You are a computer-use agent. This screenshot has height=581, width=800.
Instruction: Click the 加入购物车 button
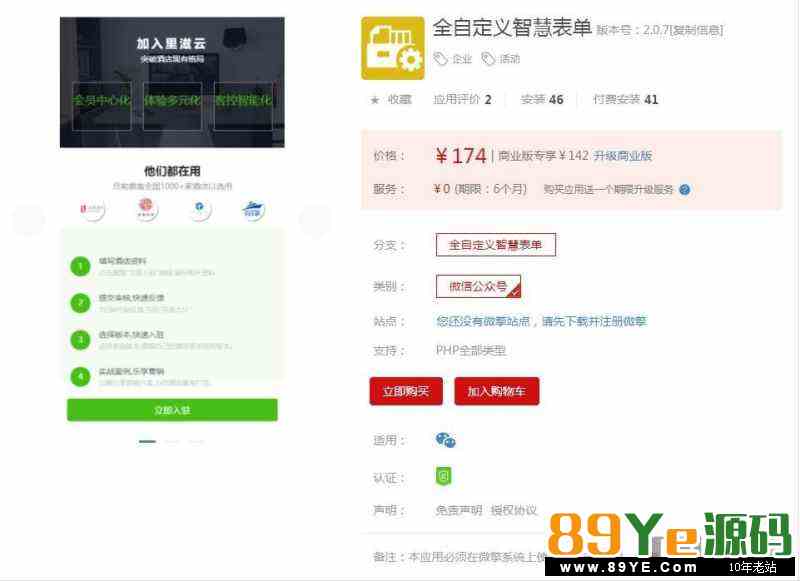(x=496, y=391)
